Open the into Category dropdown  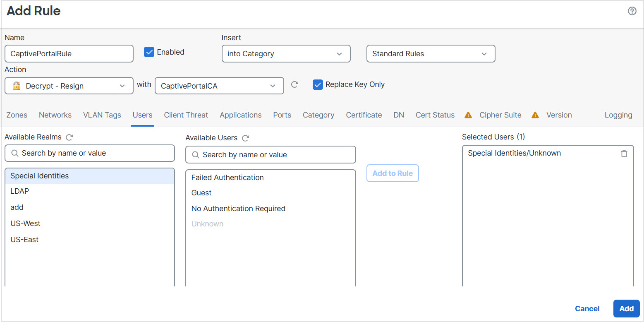point(286,53)
